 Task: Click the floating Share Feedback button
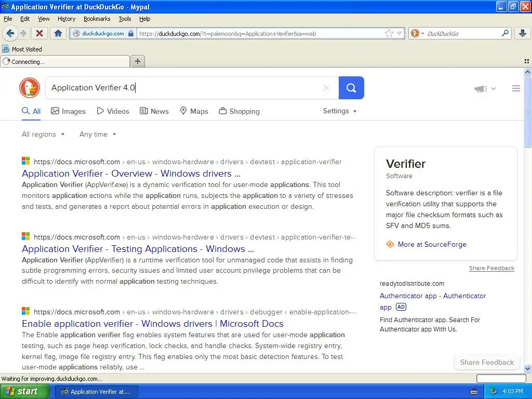point(487,362)
